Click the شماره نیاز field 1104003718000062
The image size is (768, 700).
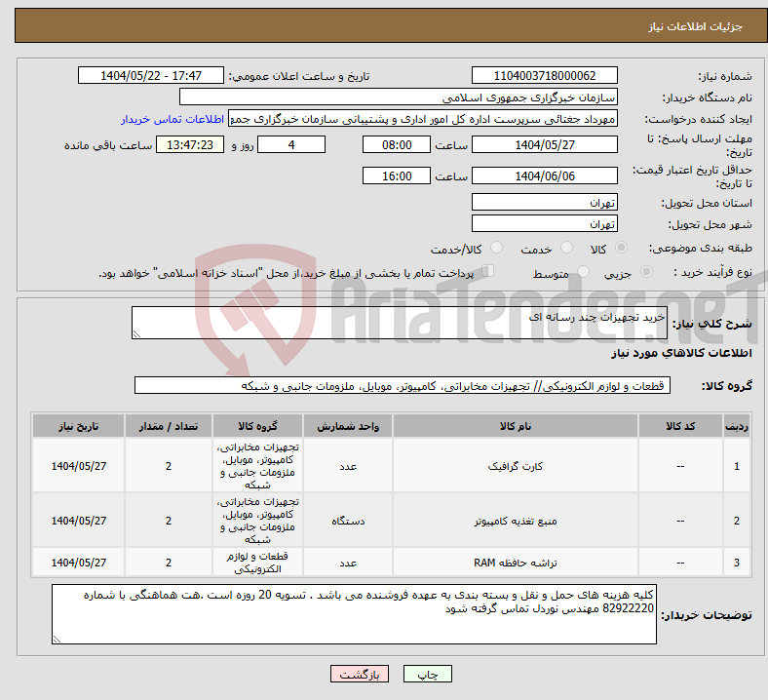[x=544, y=75]
